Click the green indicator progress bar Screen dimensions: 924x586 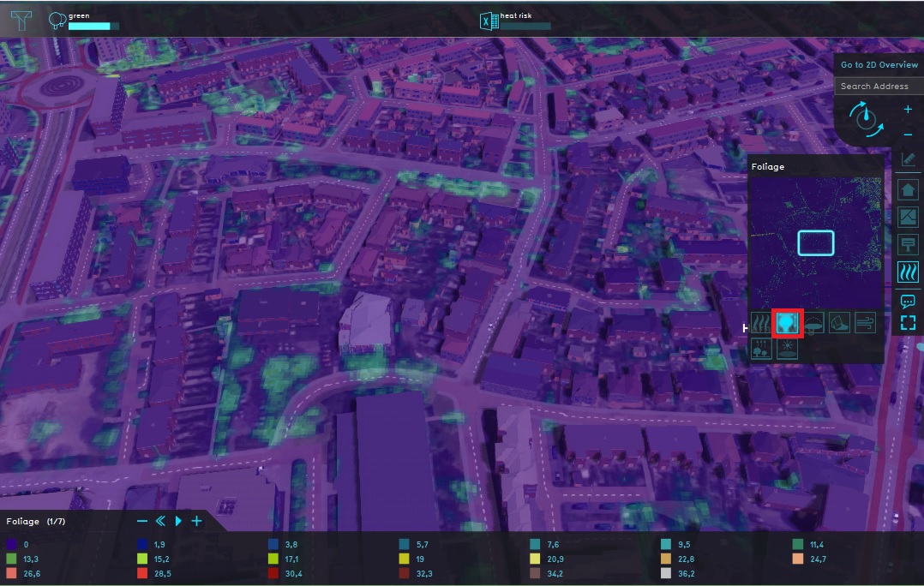93,27
